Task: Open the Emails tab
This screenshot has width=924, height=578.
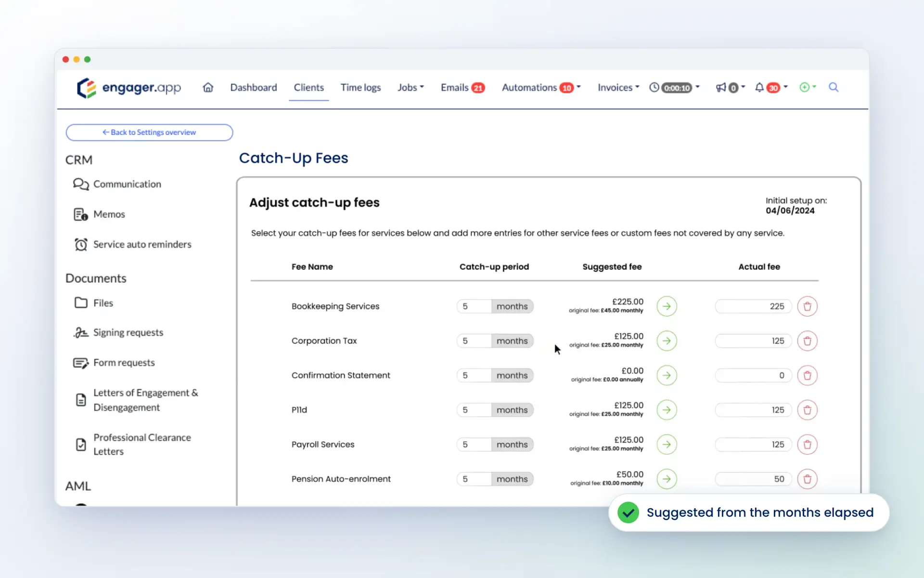Action: (462, 87)
